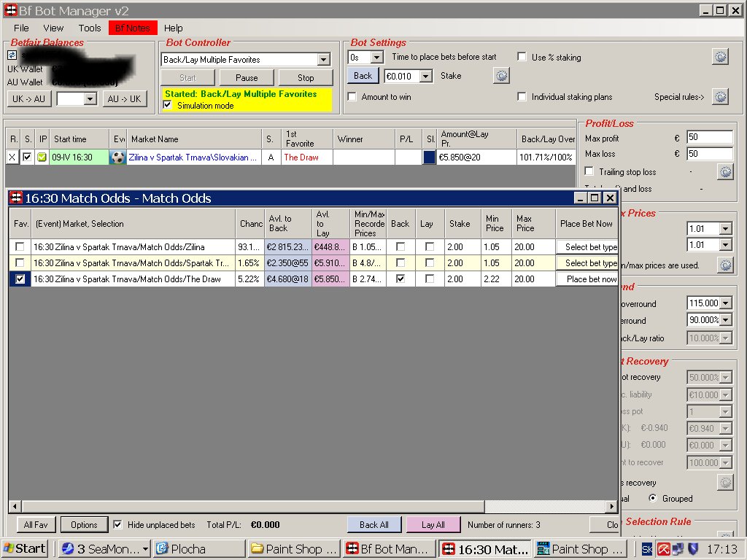The height and width of the screenshot is (560, 747).
Task: Enable the Amount to win checkbox
Action: (x=352, y=97)
